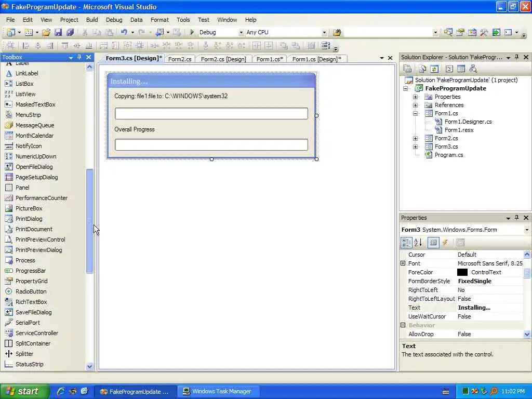532x399 pixels.
Task: Click the Open File toolbar icon
Action: [46, 32]
